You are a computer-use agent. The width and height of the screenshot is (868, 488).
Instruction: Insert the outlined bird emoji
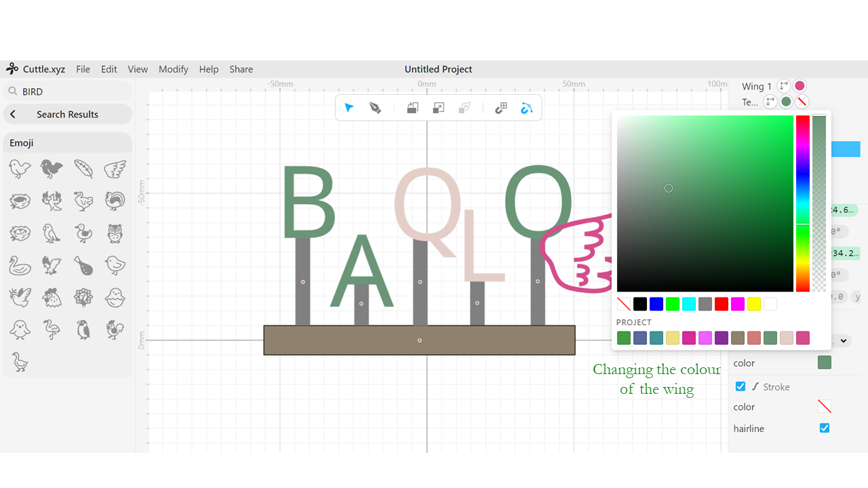[x=20, y=168]
